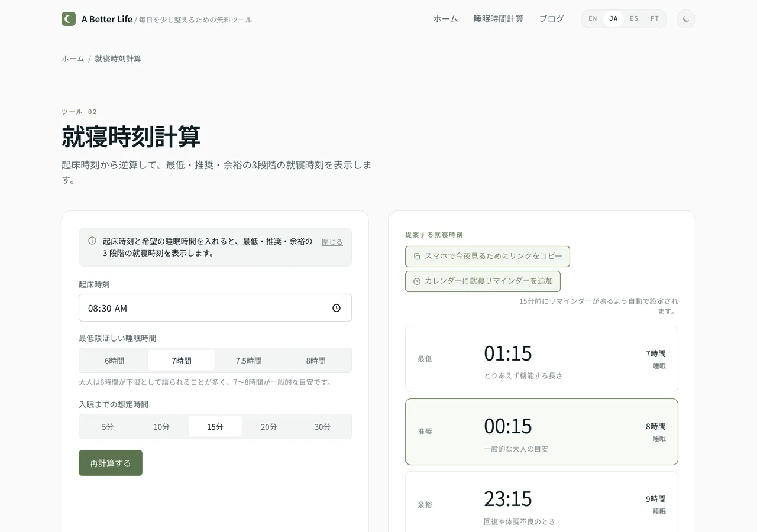Click the ホーム breadcrumb link
757x532 pixels.
click(x=73, y=59)
